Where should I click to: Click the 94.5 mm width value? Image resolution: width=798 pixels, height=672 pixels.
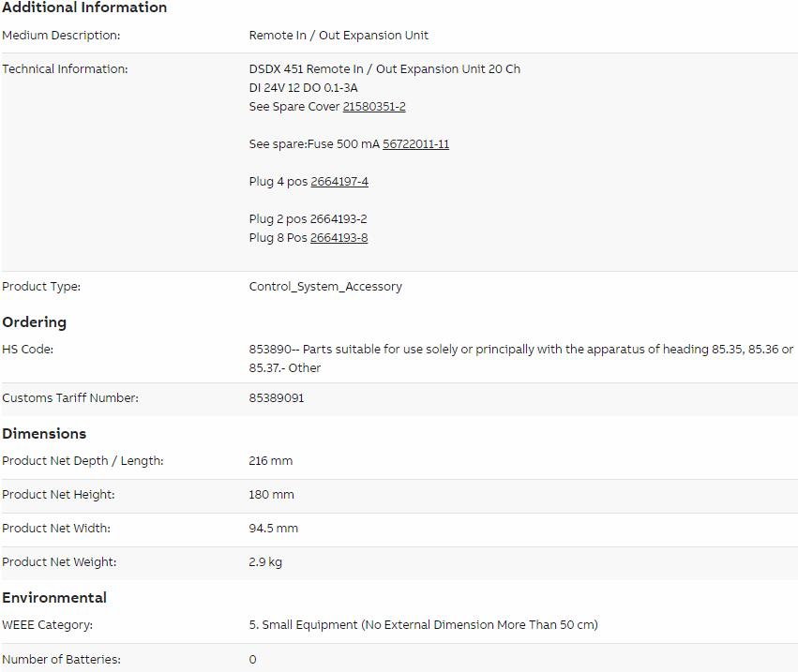coord(274,529)
